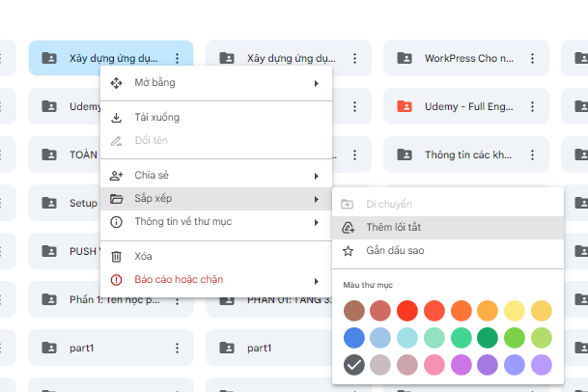This screenshot has height=392, width=588.
Task: Choose the blue folder color swatch
Action: pyautogui.click(x=354, y=338)
